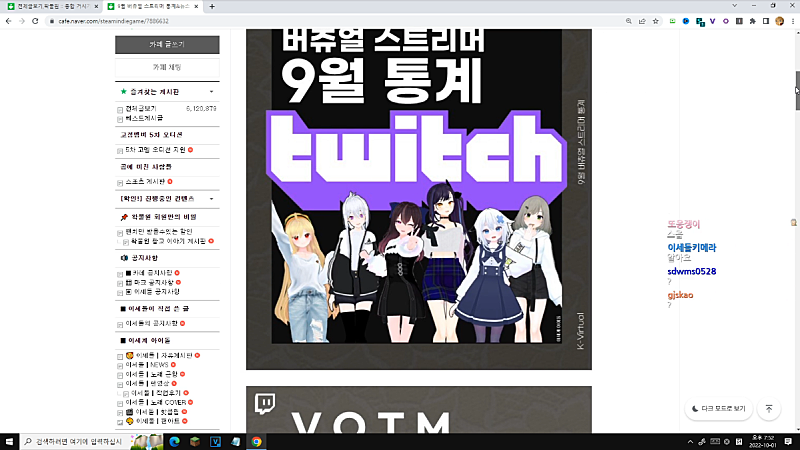
Task: Bookmark this page with the star icon
Action: (x=656, y=21)
